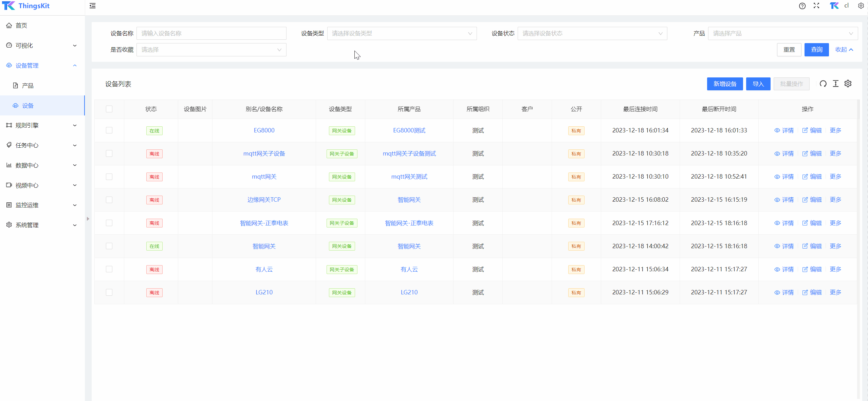The image size is (868, 401).
Task: Open table density height icon
Action: (x=835, y=84)
